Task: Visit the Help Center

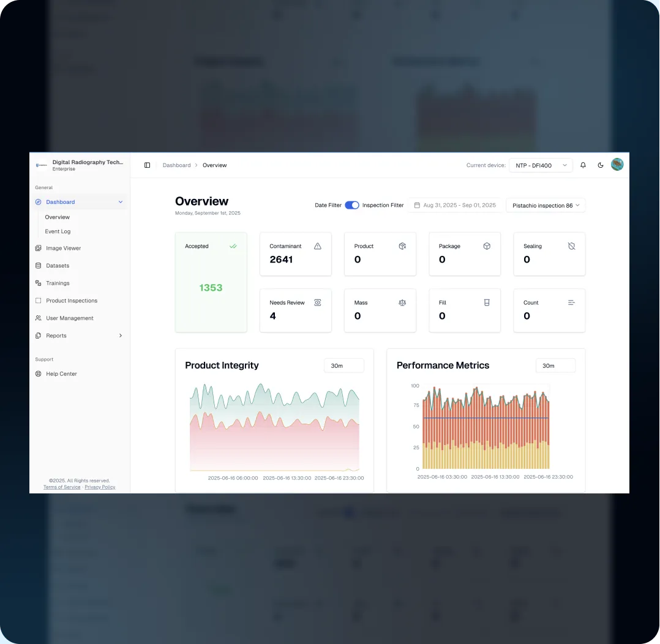Action: coord(61,373)
